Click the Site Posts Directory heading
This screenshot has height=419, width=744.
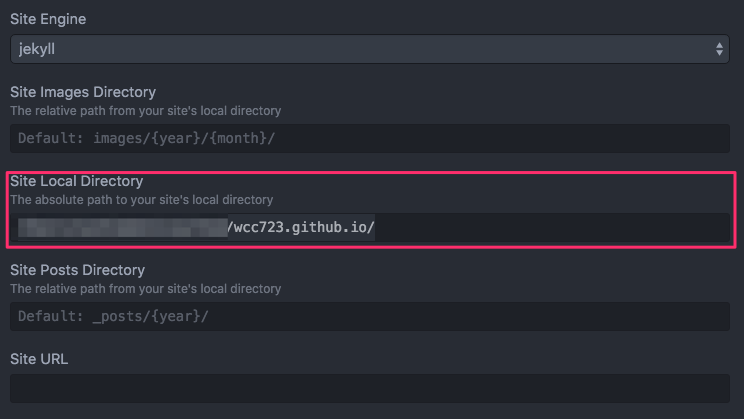[77, 270]
